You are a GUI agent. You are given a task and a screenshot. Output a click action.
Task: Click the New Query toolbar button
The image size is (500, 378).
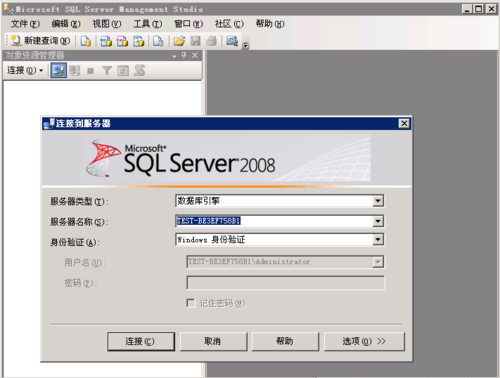(x=40, y=41)
